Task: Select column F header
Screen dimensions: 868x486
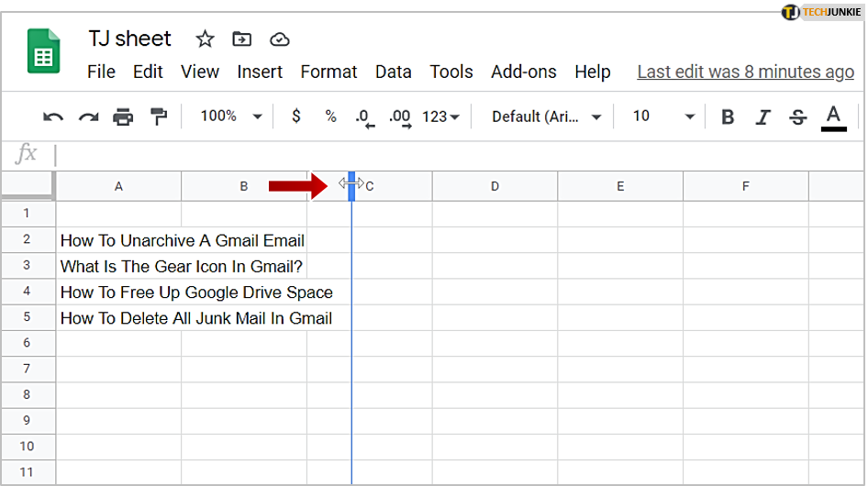Action: [x=746, y=186]
